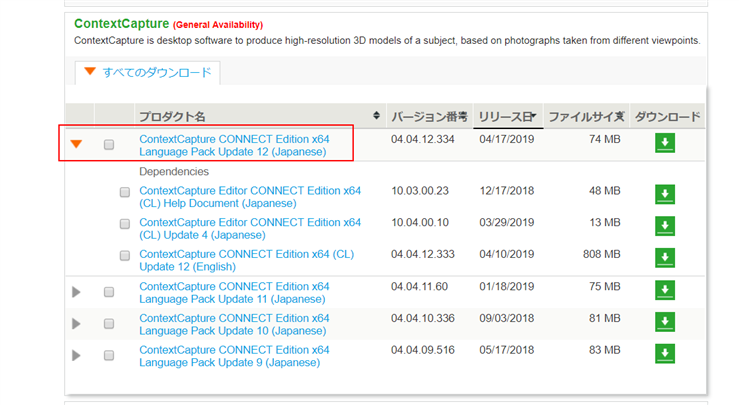Download Language Pack Update 10 (Japanese)
Image resolution: width=739 pixels, height=405 pixels.
tap(665, 322)
